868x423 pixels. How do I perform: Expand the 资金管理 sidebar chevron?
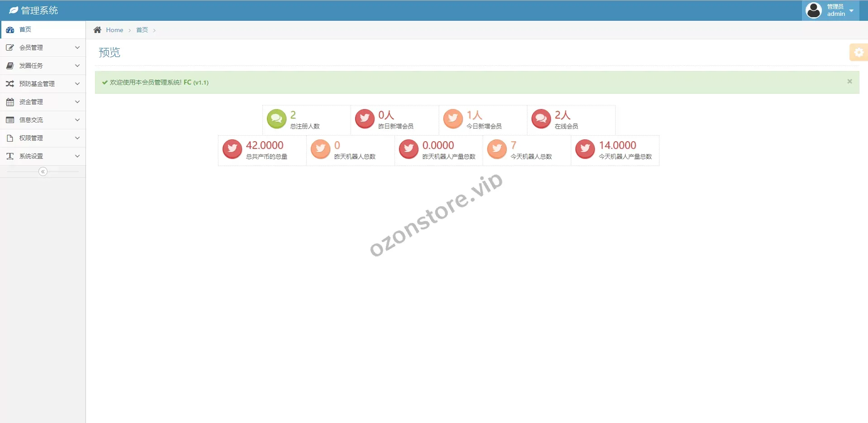click(77, 102)
